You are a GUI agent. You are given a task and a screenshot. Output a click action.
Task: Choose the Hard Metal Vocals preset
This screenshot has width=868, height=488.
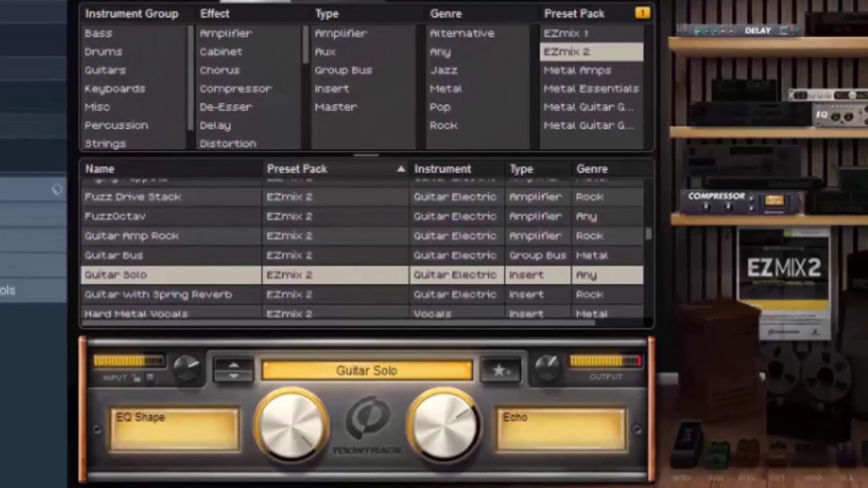coord(362,313)
